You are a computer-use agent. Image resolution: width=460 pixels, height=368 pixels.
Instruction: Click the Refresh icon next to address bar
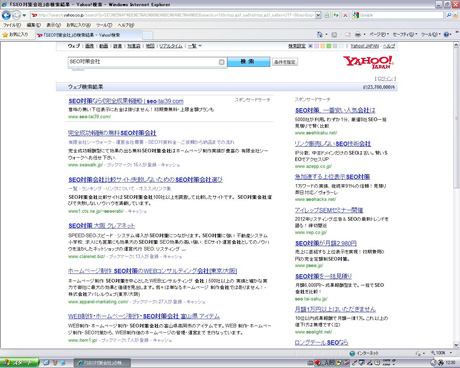tap(336, 15)
